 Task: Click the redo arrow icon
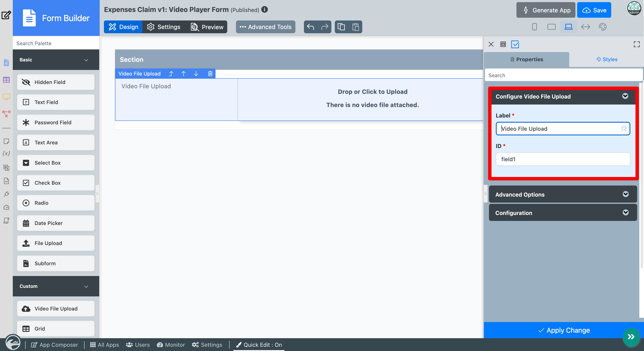coord(325,27)
